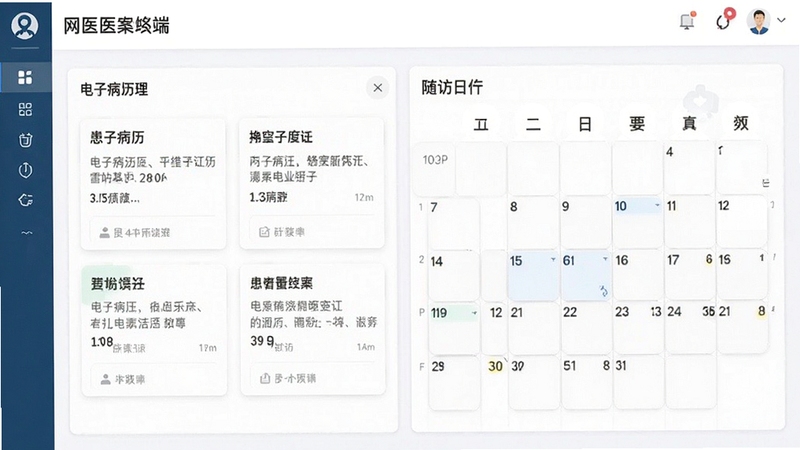The width and height of the screenshot is (800, 450).
Task: Select calendar weekday header 真
Action: click(x=689, y=123)
